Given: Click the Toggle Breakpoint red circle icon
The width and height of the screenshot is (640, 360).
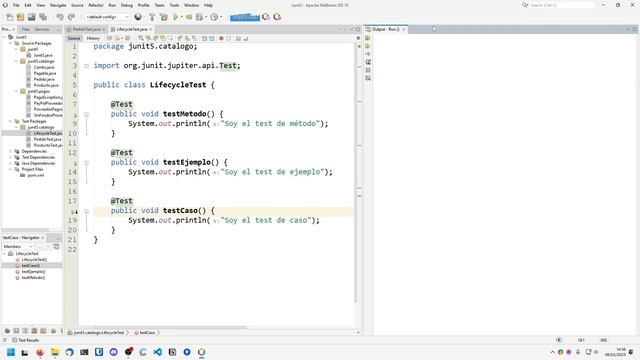Looking at the screenshot, I should point(221,38).
